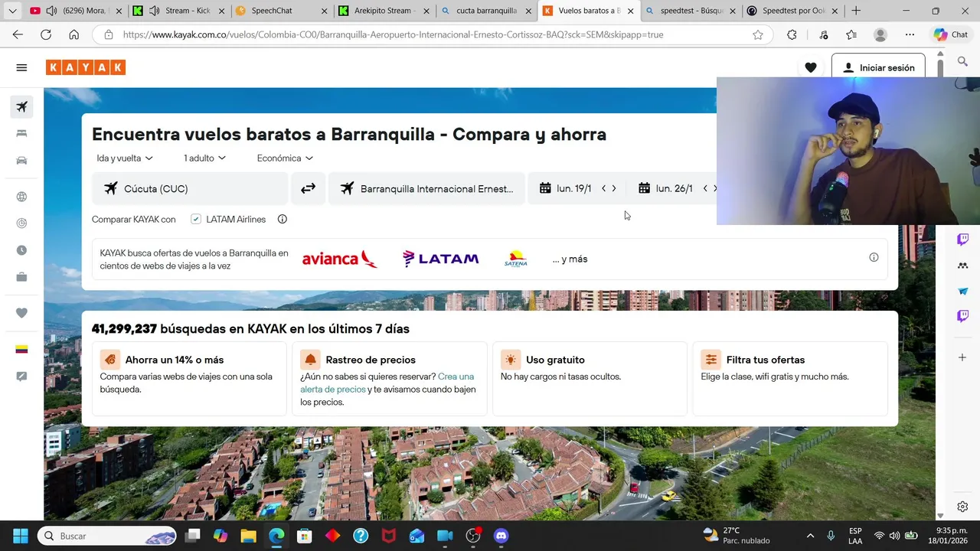Open the browser three-dot settings menu

click(x=910, y=34)
